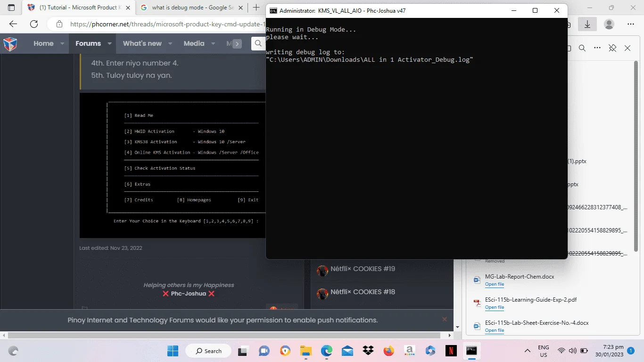The width and height of the screenshot is (644, 362).
Task: Open the Home nav item
Action: (x=43, y=43)
